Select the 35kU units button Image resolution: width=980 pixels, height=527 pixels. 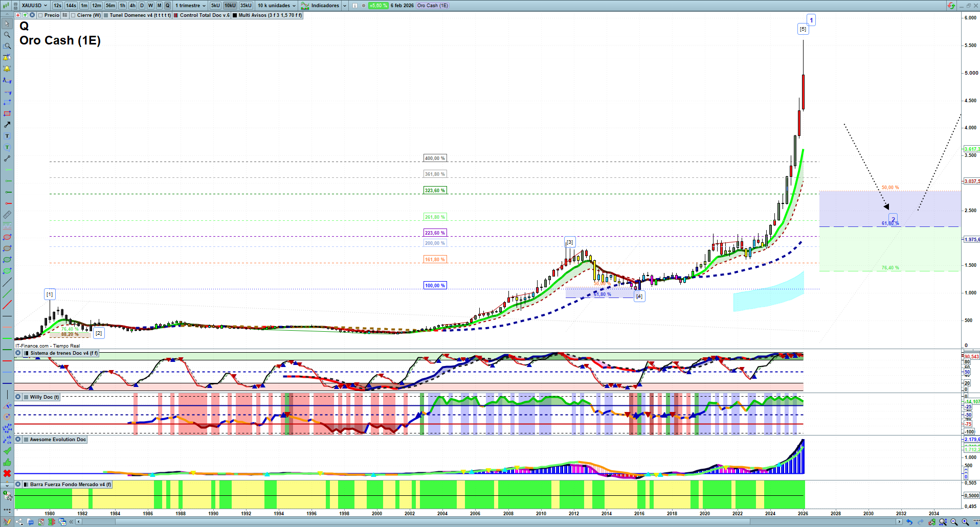[246, 6]
